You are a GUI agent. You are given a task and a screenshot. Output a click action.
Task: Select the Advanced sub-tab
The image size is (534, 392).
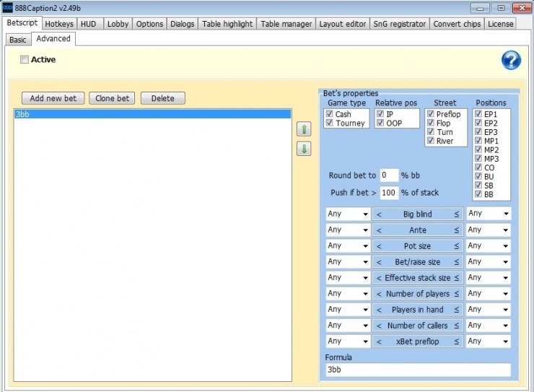53,38
